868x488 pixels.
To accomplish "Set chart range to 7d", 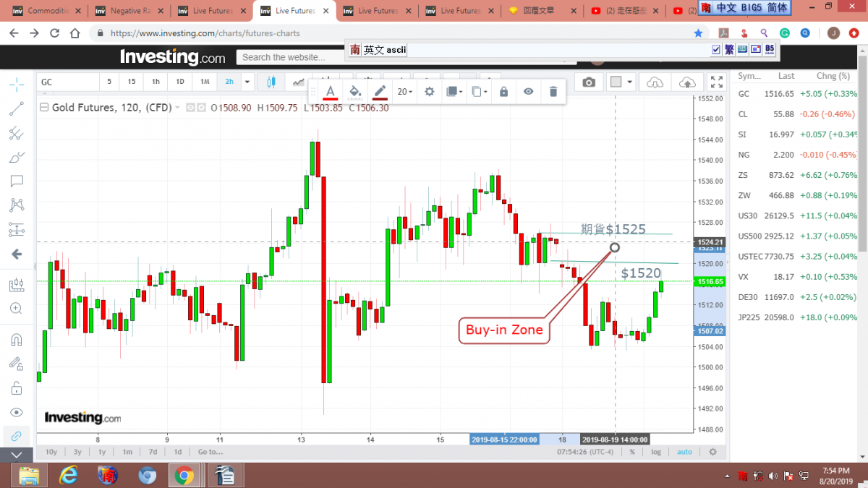I will tap(153, 452).
